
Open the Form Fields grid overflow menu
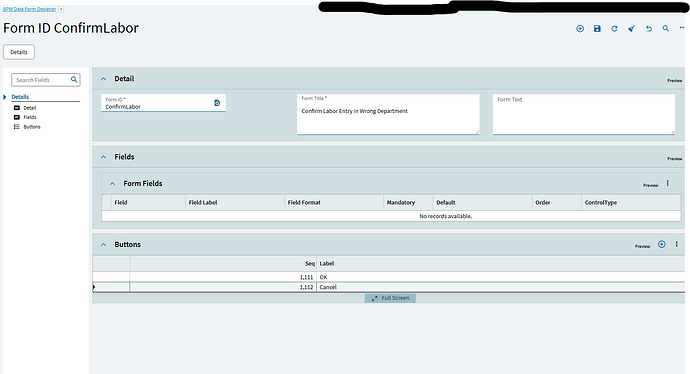pos(668,183)
